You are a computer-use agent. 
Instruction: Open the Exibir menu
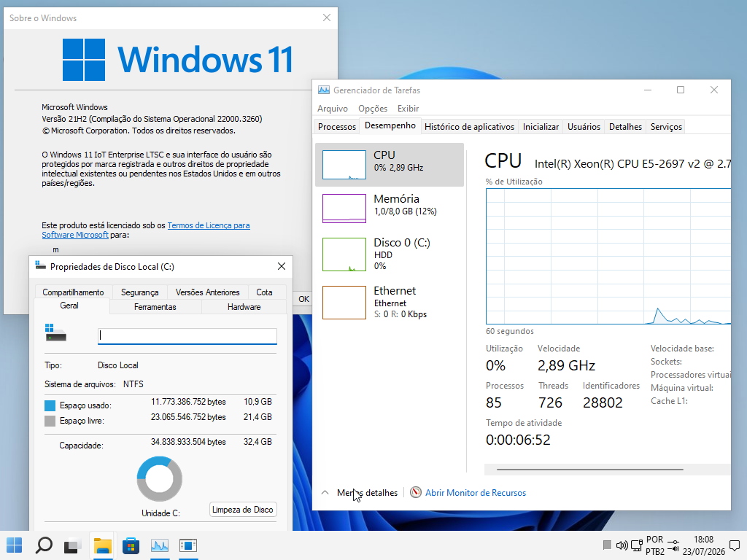pos(409,109)
